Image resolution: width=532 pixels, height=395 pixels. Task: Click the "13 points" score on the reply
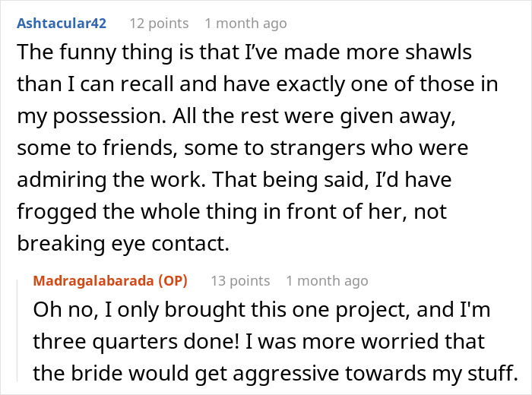pos(240,281)
